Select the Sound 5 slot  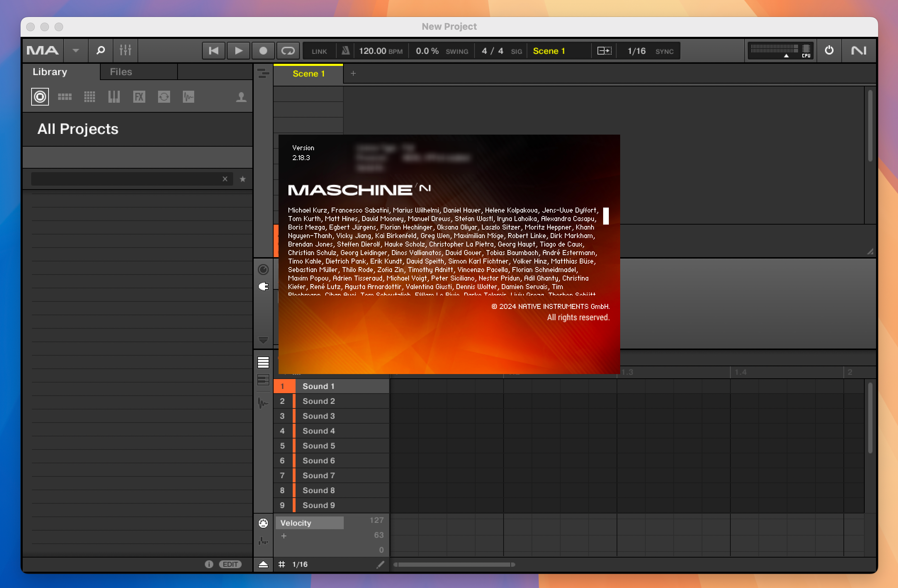click(x=331, y=446)
